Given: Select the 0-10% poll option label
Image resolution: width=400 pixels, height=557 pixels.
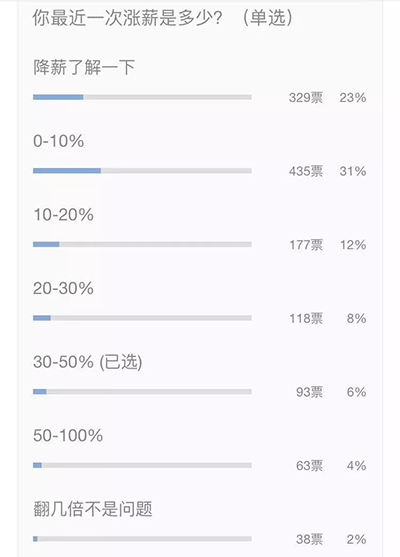Looking at the screenshot, I should coord(59,141).
